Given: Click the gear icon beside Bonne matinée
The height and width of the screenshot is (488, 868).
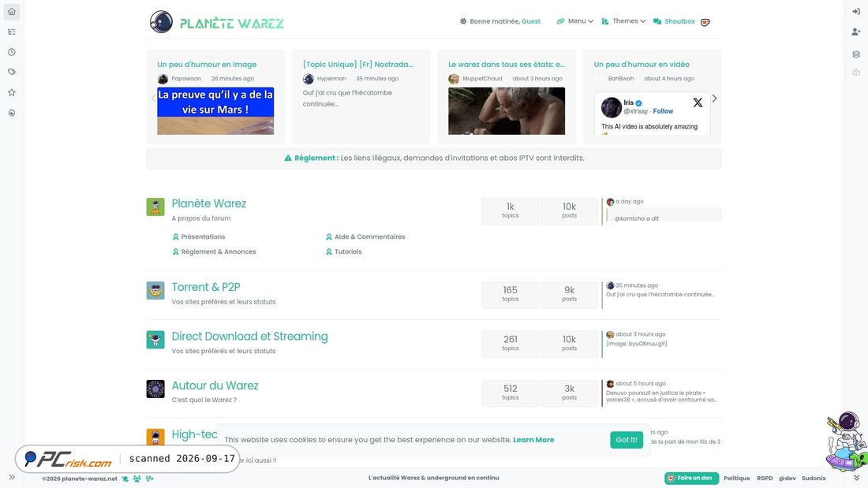Looking at the screenshot, I should point(462,21).
